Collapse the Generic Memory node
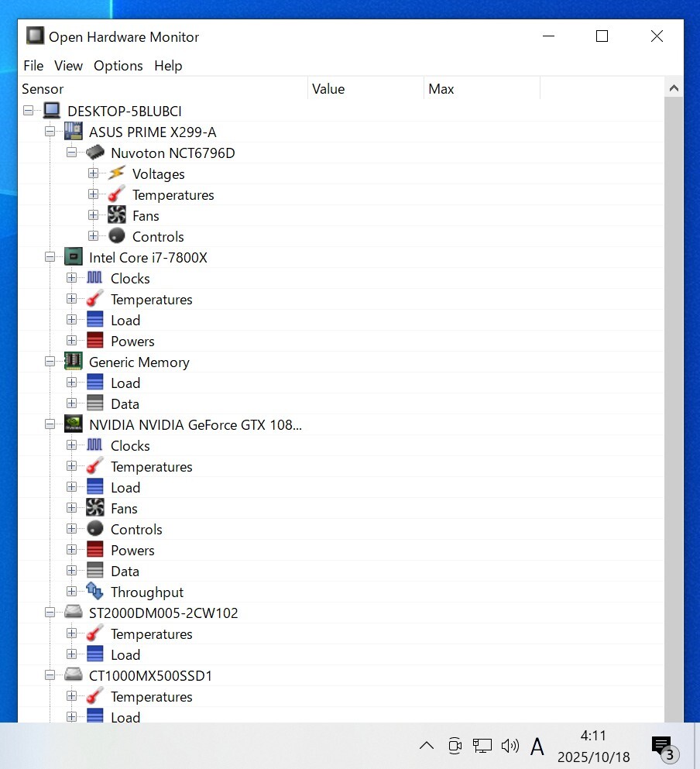The width and height of the screenshot is (700, 769). tap(50, 362)
